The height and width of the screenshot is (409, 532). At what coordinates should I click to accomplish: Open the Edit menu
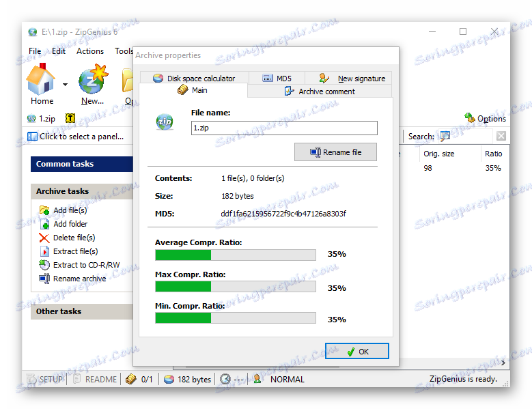[x=58, y=51]
